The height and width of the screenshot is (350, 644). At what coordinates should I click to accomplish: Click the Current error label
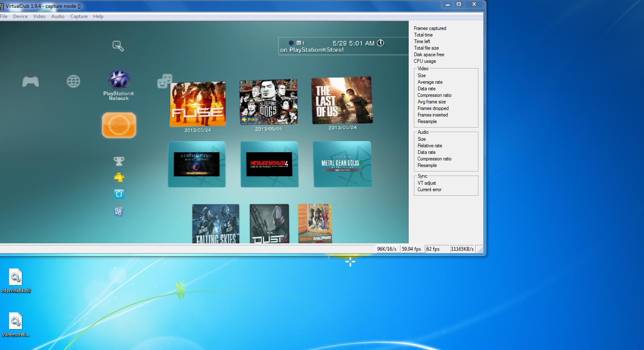(429, 190)
